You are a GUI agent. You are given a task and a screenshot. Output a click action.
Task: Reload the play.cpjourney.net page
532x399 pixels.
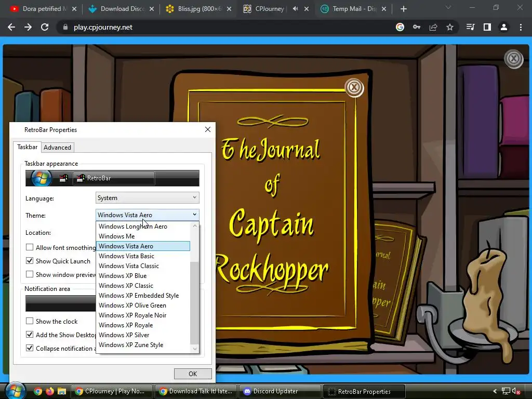[45, 27]
